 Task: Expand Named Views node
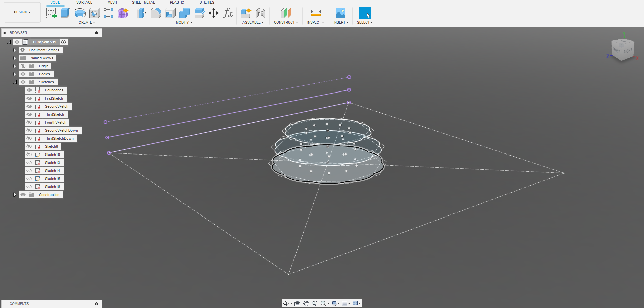pos(15,58)
